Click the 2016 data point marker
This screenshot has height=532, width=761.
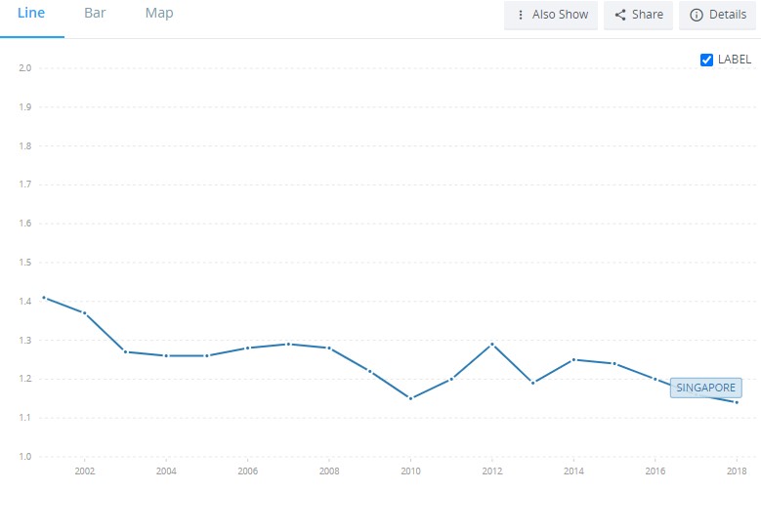[655, 379]
